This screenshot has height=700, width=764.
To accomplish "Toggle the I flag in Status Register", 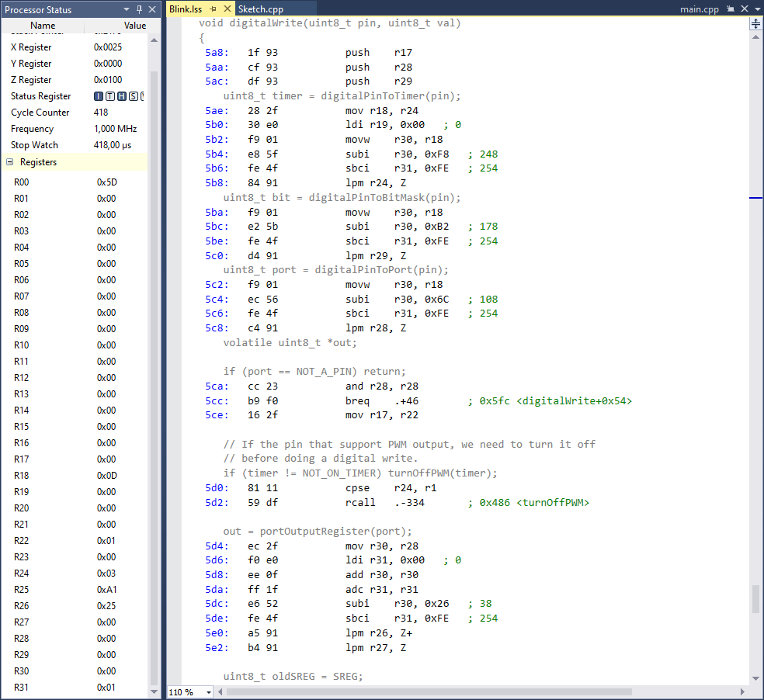I will (98, 96).
